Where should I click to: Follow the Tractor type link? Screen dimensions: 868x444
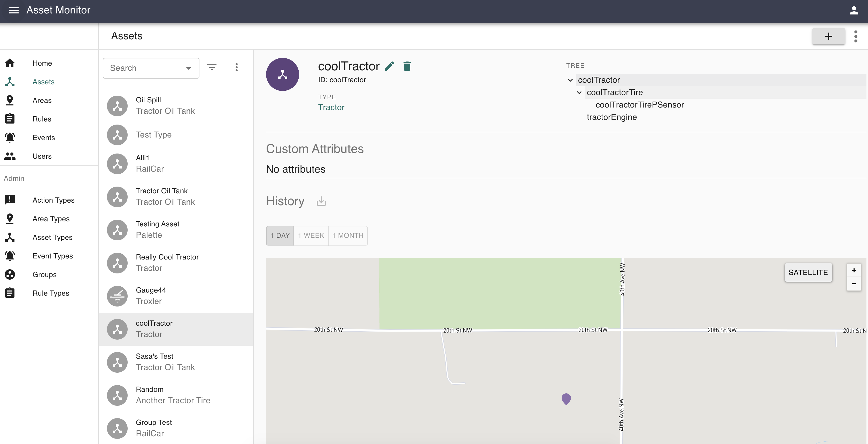tap(331, 107)
